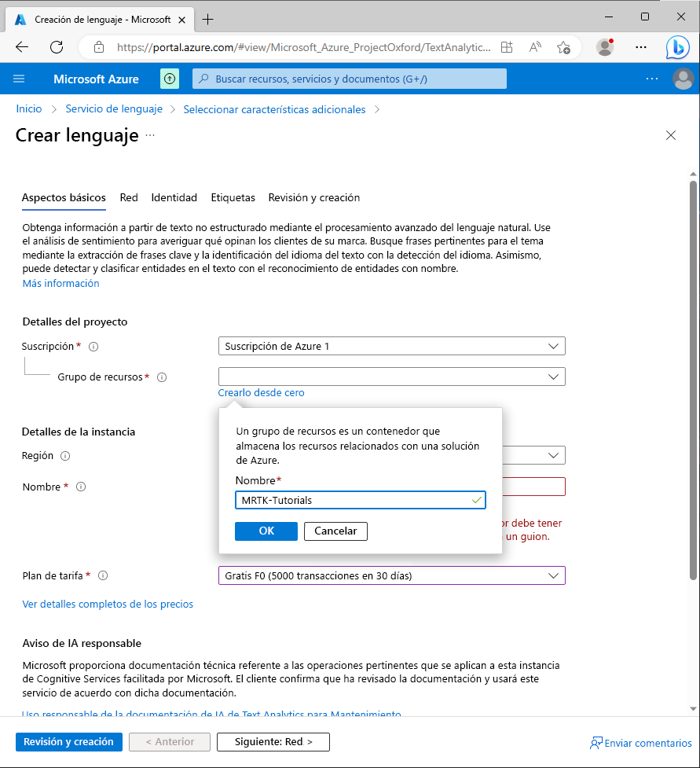Reload the page with the refresh icon
This screenshot has height=768, width=700.
tap(57, 47)
